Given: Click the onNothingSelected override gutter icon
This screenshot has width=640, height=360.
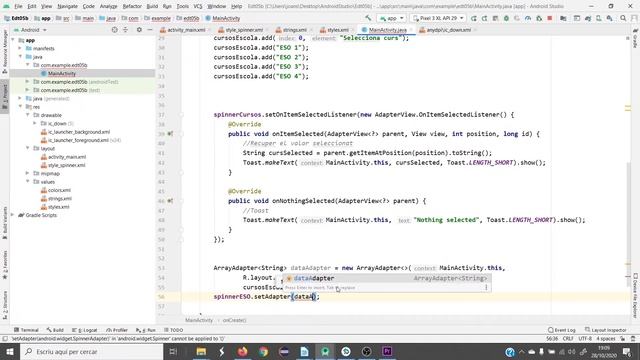Looking at the screenshot, I should coord(170,201).
